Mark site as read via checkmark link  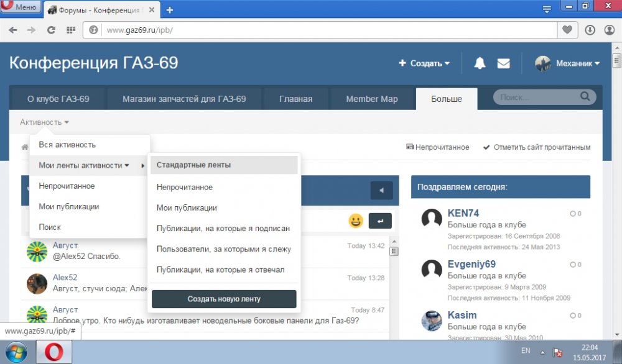tap(536, 147)
